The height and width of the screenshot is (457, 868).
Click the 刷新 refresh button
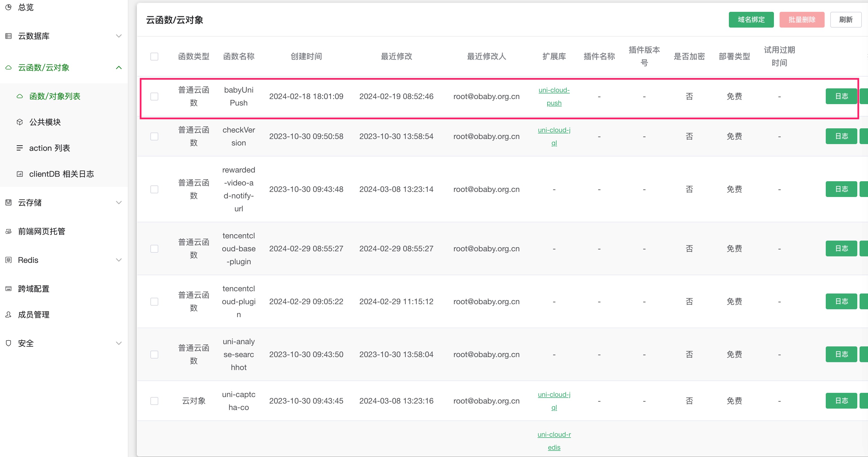point(845,19)
